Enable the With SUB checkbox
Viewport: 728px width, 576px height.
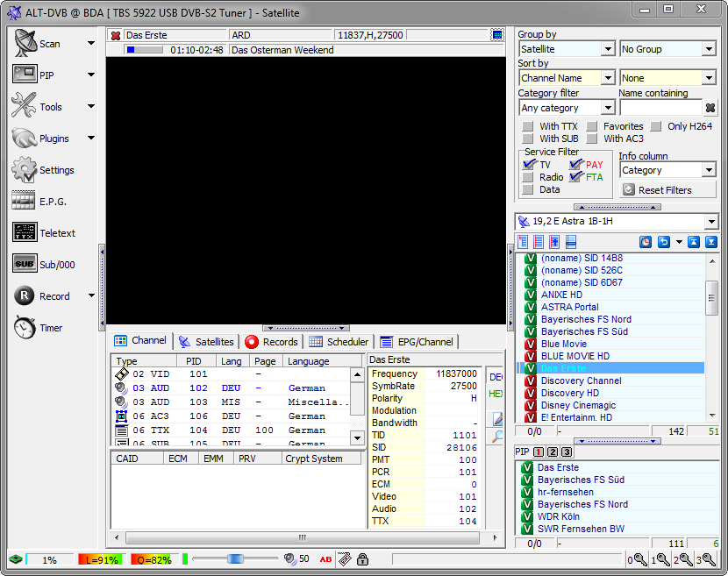[x=527, y=139]
